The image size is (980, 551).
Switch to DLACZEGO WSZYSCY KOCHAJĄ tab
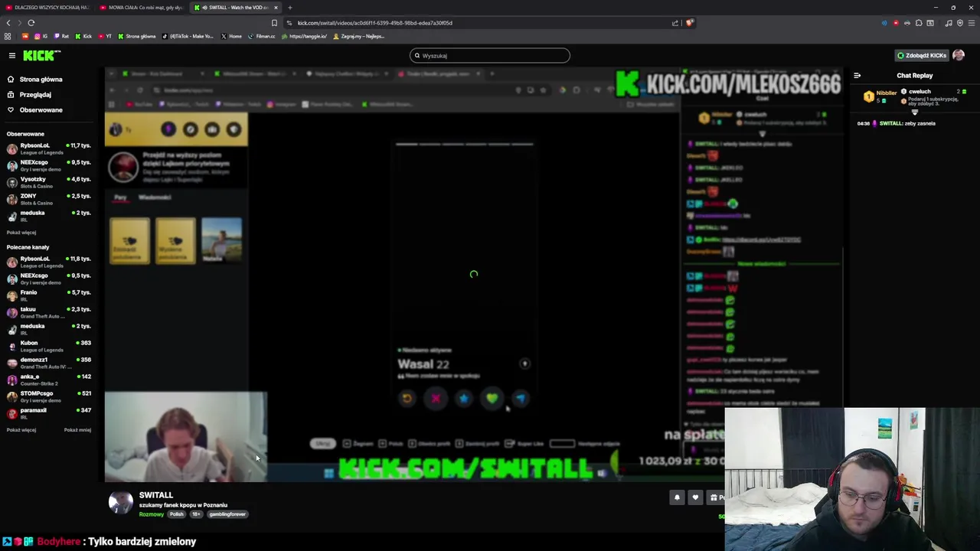point(46,8)
